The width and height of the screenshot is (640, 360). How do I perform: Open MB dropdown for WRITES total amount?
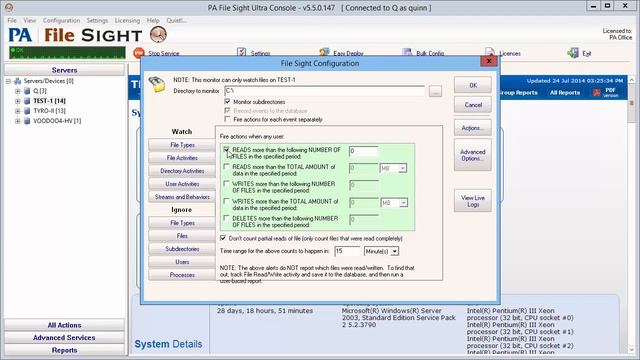pos(403,203)
